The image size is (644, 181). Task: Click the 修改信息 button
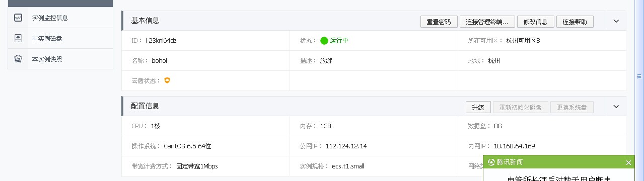tap(536, 22)
